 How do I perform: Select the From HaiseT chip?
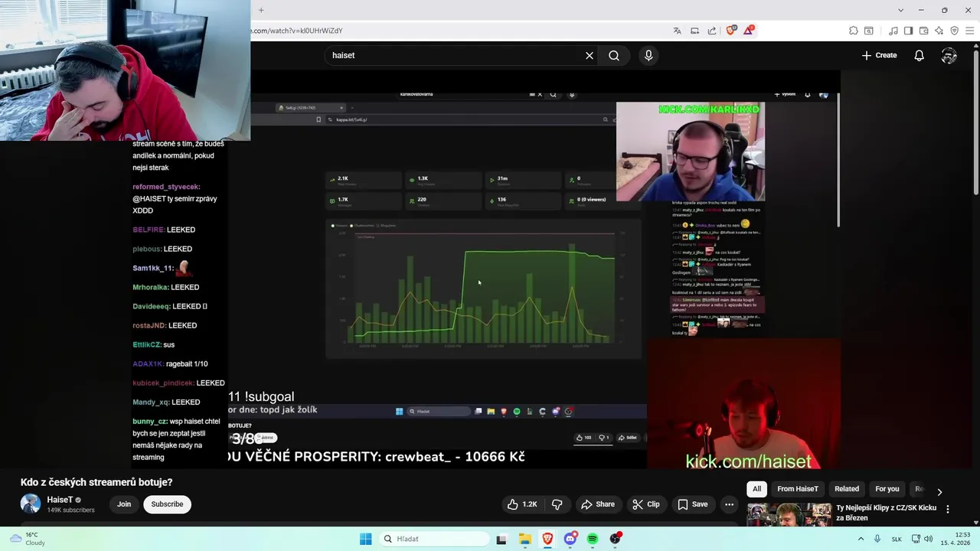(x=798, y=489)
